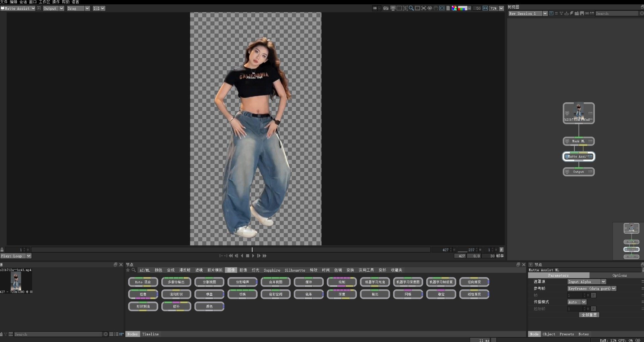Click the 全部重置 reset all button
644x342 pixels.
click(x=589, y=315)
